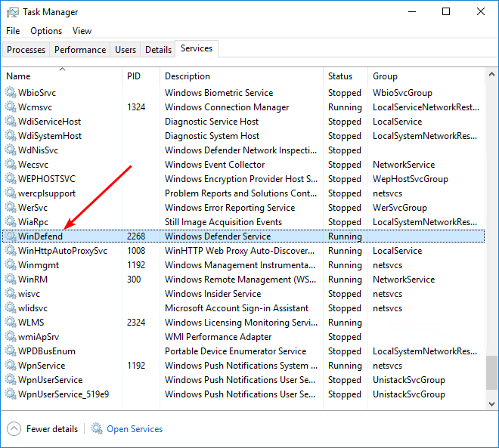This screenshot has width=499, height=448.
Task: Click the gear icon beside WerSvc
Action: pyautogui.click(x=11, y=207)
